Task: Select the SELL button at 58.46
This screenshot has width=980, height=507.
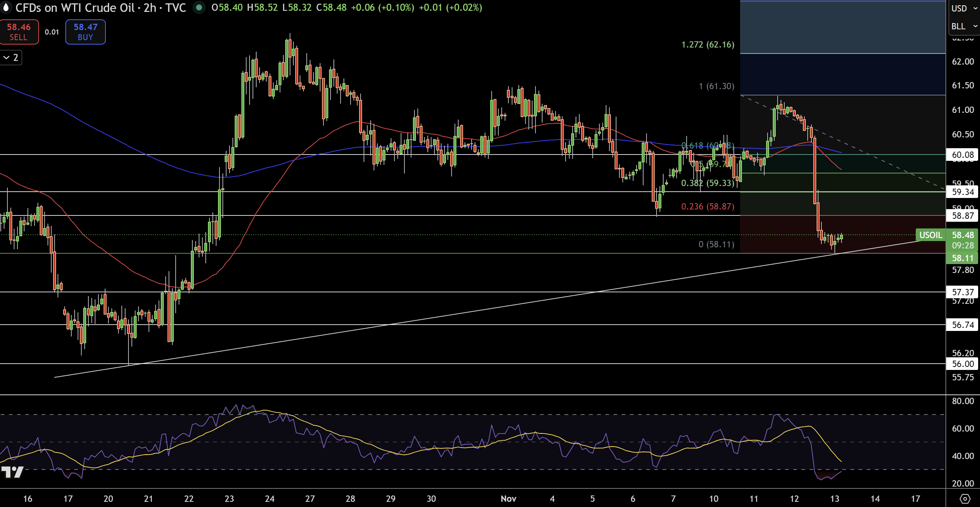Action: pyautogui.click(x=19, y=32)
